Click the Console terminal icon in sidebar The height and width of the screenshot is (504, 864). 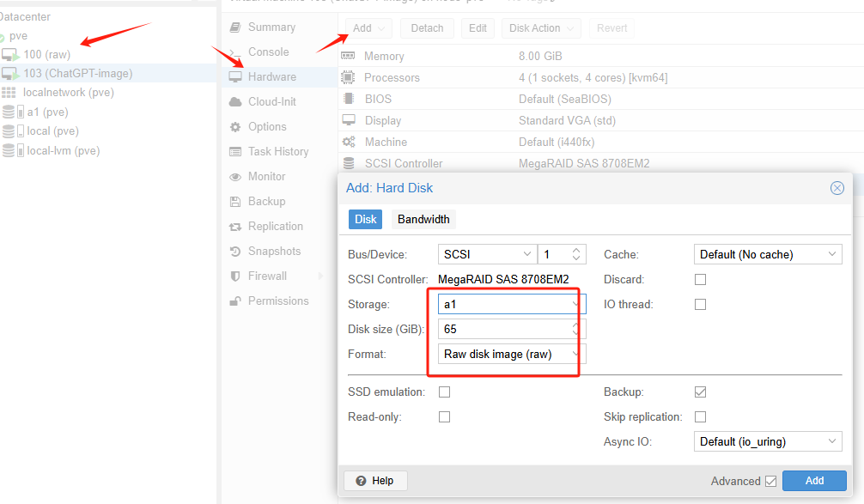[x=234, y=52]
